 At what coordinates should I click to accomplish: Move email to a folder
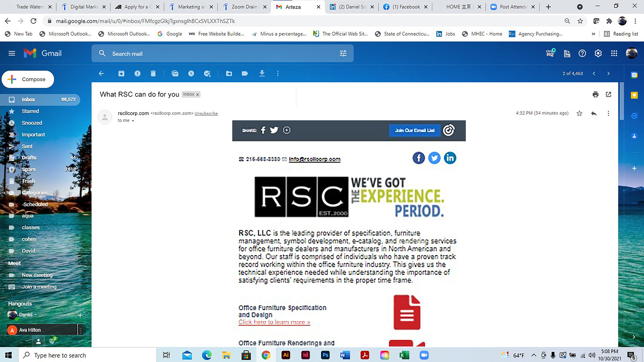click(229, 74)
